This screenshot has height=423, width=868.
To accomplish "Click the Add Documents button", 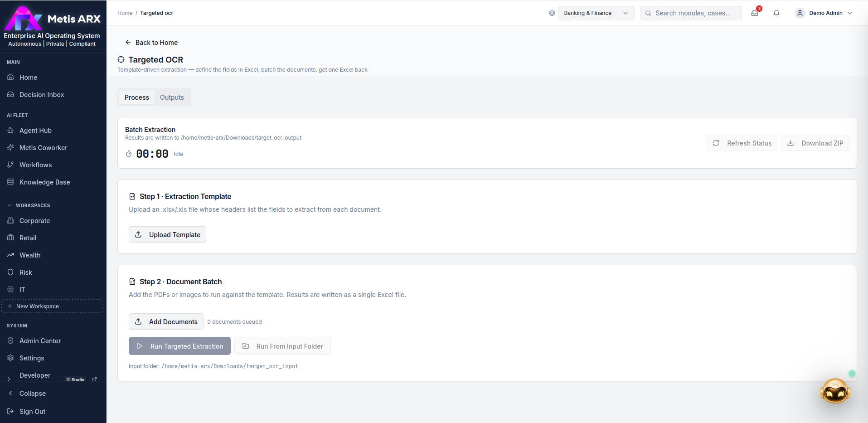I will 166,321.
